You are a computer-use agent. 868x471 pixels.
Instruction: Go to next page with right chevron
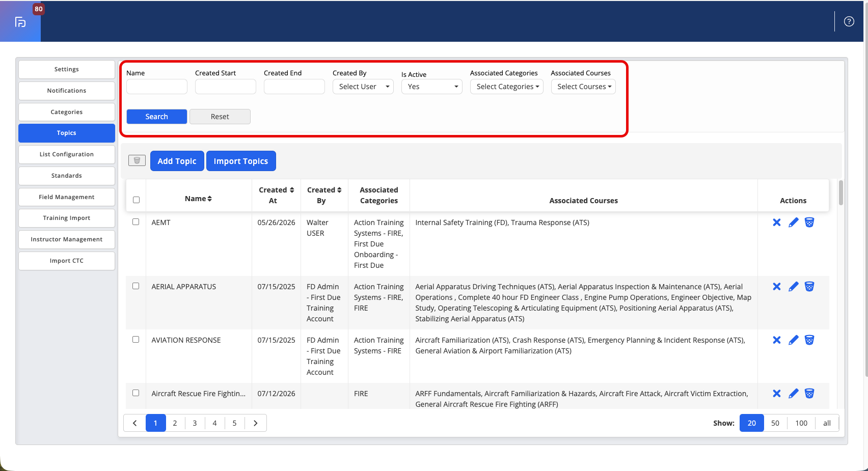coord(256,423)
